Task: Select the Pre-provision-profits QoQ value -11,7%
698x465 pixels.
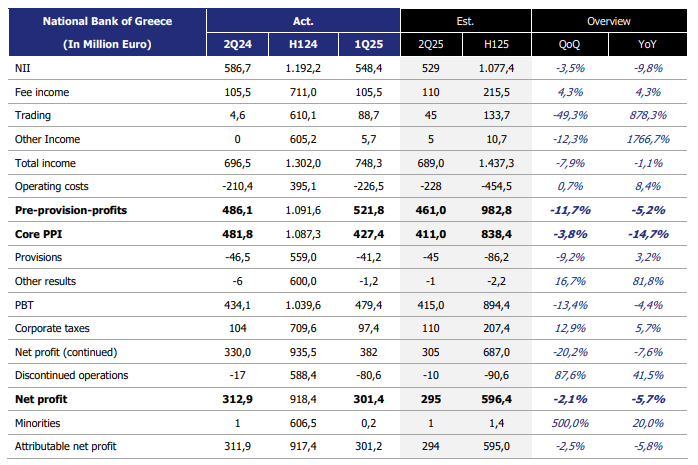Action: tap(570, 210)
